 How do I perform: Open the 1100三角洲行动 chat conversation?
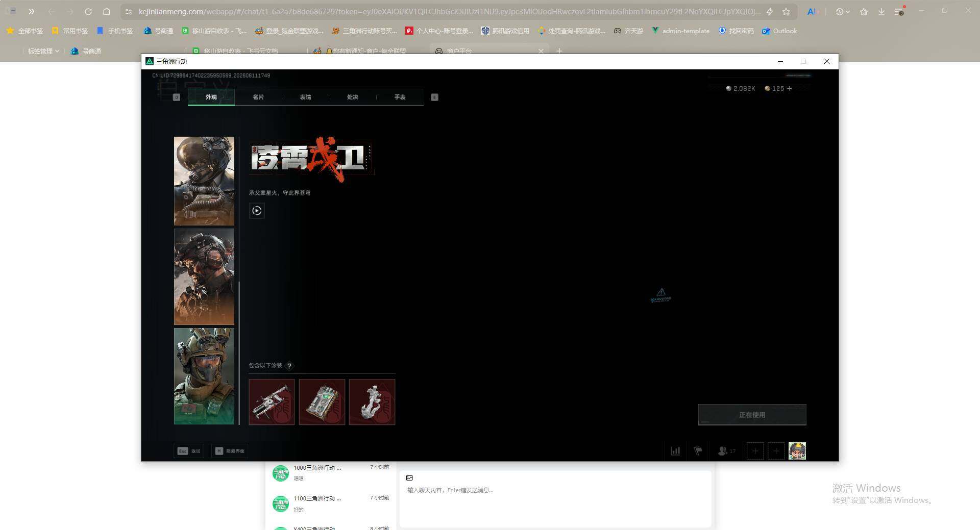(331, 503)
